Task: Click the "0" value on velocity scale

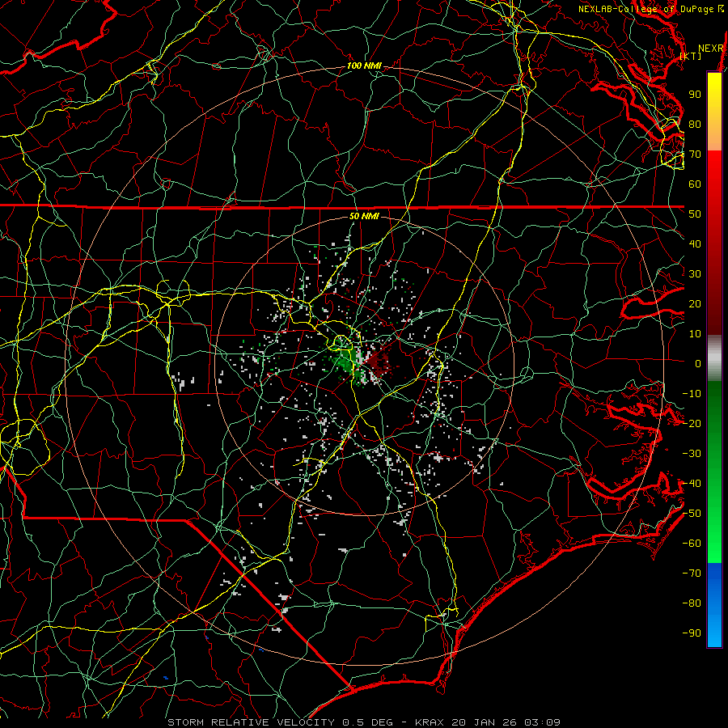Action: (x=698, y=363)
